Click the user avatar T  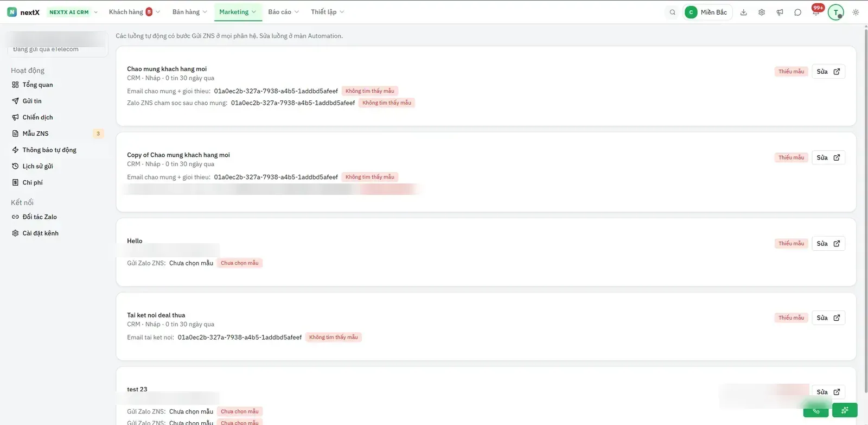click(x=835, y=12)
